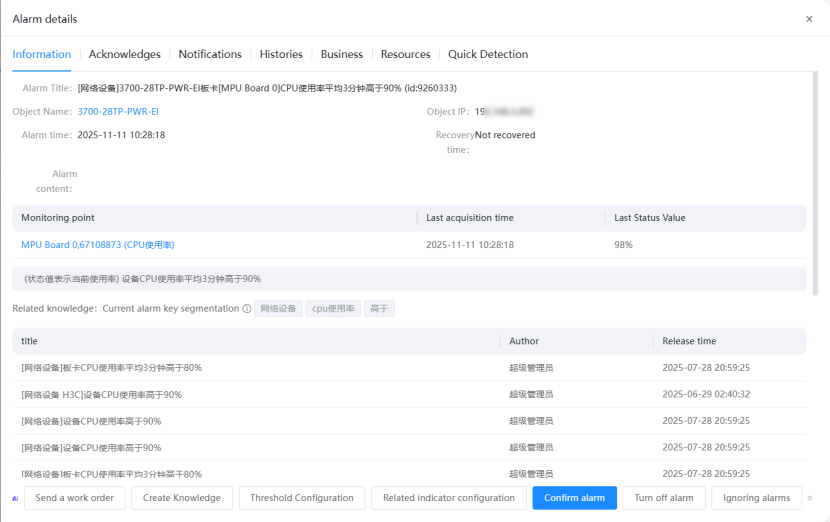830x522 pixels.
Task: Select the Quick Detection tab
Action: pyautogui.click(x=488, y=54)
